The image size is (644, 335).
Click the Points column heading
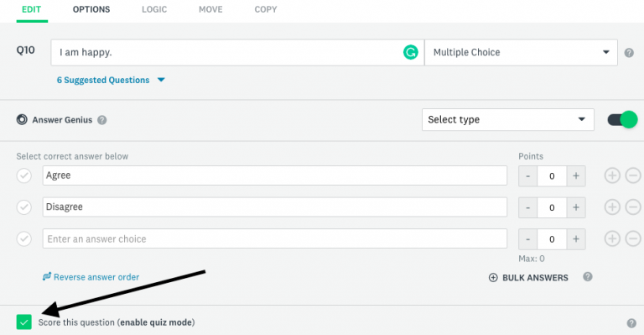pyautogui.click(x=531, y=156)
